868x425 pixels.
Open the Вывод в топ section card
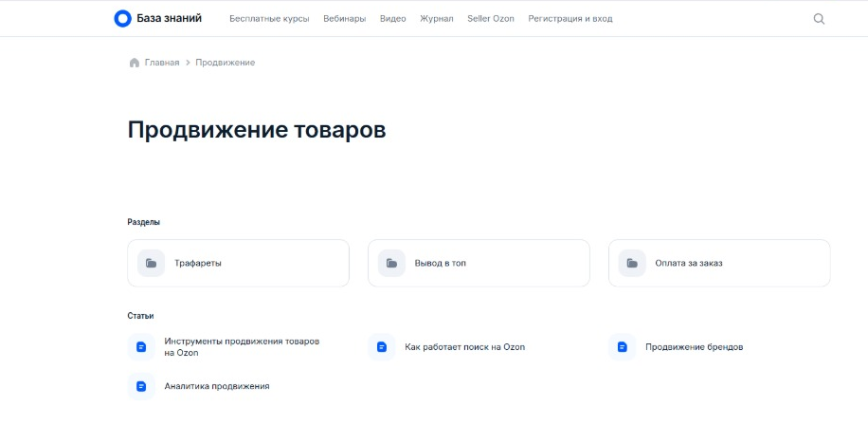[479, 263]
